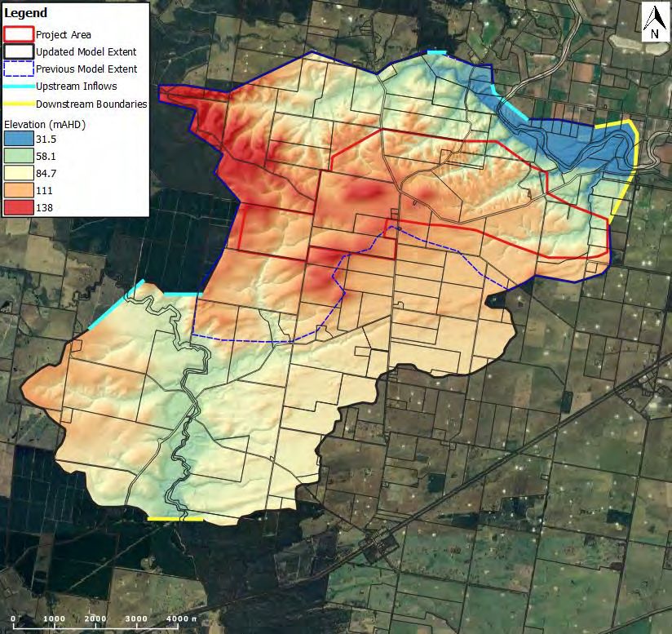Click the dashed Previous Model Extent symbol
The width and height of the screenshot is (672, 634).
[x=19, y=69]
